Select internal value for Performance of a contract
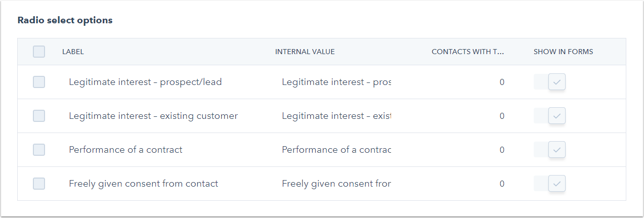644x218 pixels. (336, 150)
